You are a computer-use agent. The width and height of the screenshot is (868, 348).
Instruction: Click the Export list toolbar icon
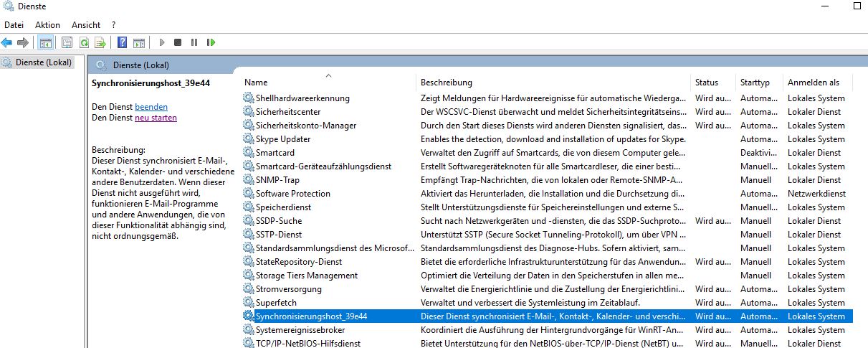(100, 42)
